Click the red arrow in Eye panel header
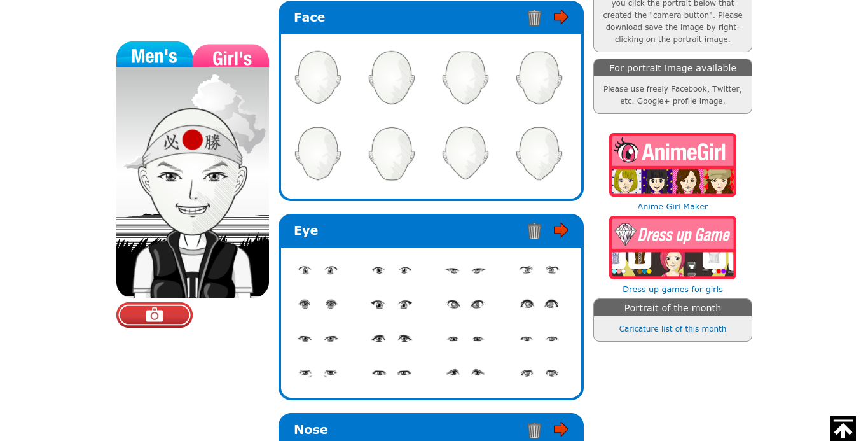The image size is (868, 441). click(561, 230)
